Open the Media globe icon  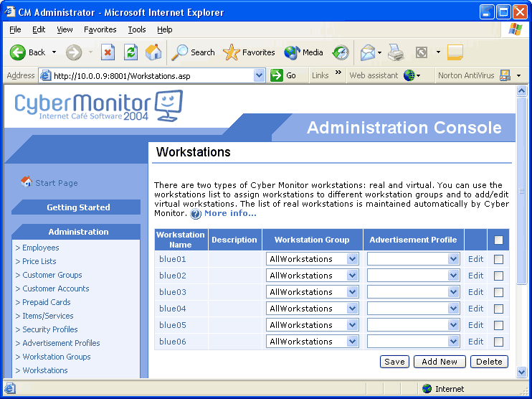pyautogui.click(x=292, y=52)
